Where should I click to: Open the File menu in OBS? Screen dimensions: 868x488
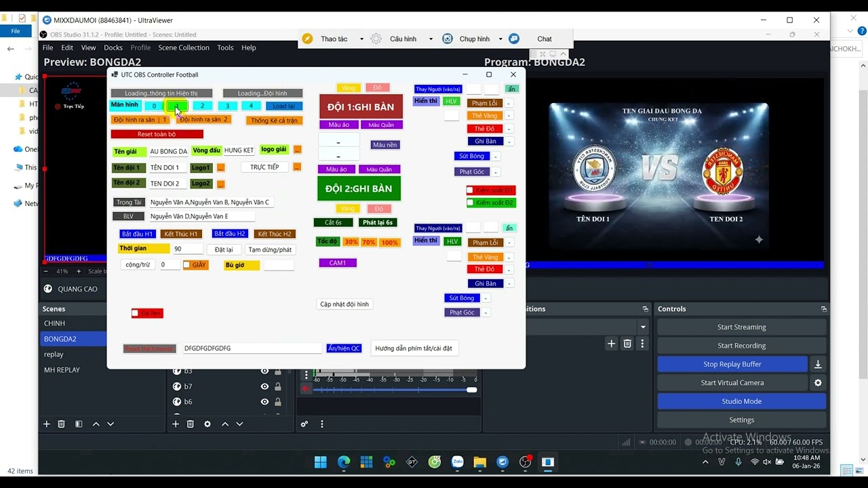click(48, 47)
